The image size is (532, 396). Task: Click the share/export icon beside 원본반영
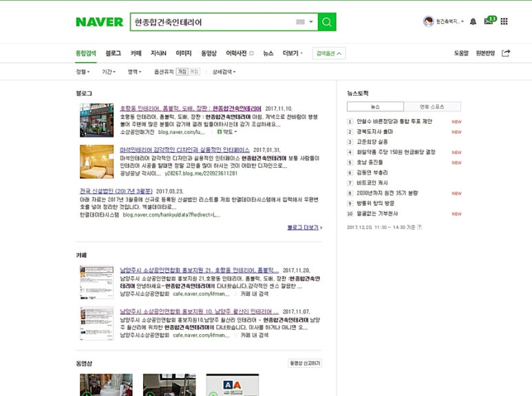(506, 53)
